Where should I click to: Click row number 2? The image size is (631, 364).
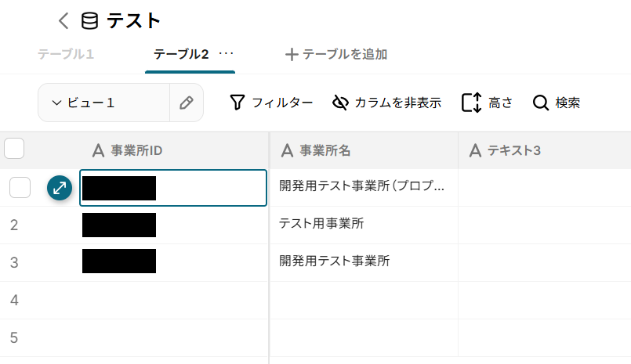[14, 225]
